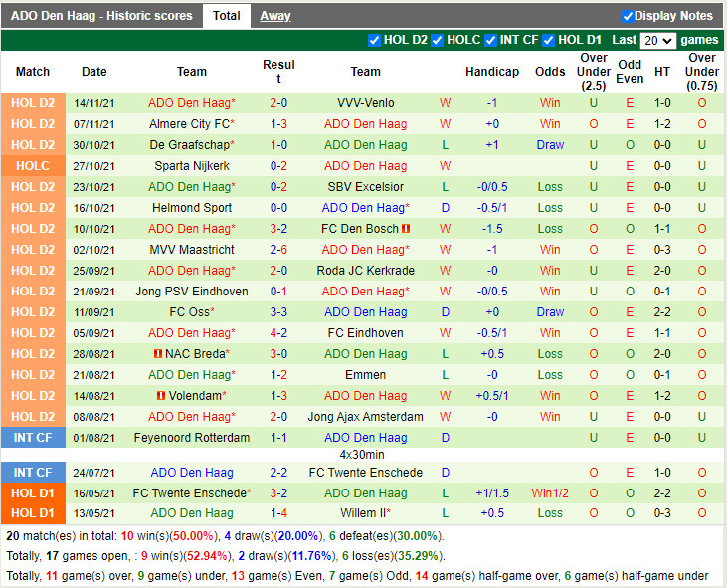
Task: Click the 3-3 result at FC Oss
Action: [x=278, y=312]
